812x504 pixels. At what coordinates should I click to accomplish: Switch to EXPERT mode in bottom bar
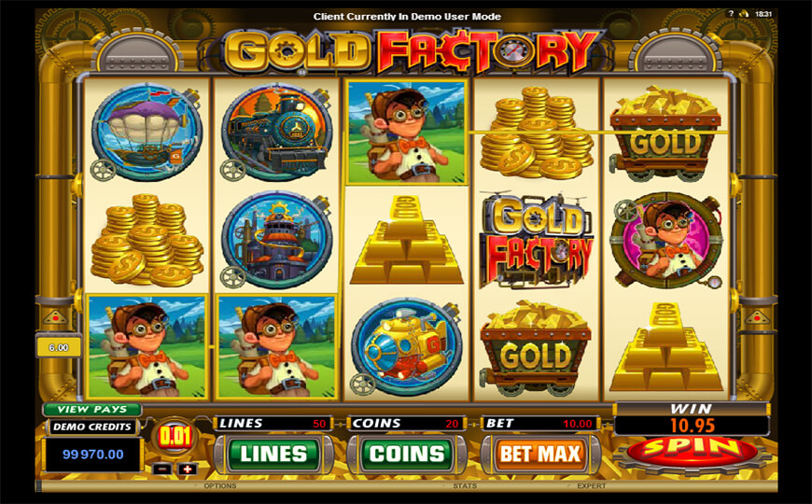tap(592, 486)
